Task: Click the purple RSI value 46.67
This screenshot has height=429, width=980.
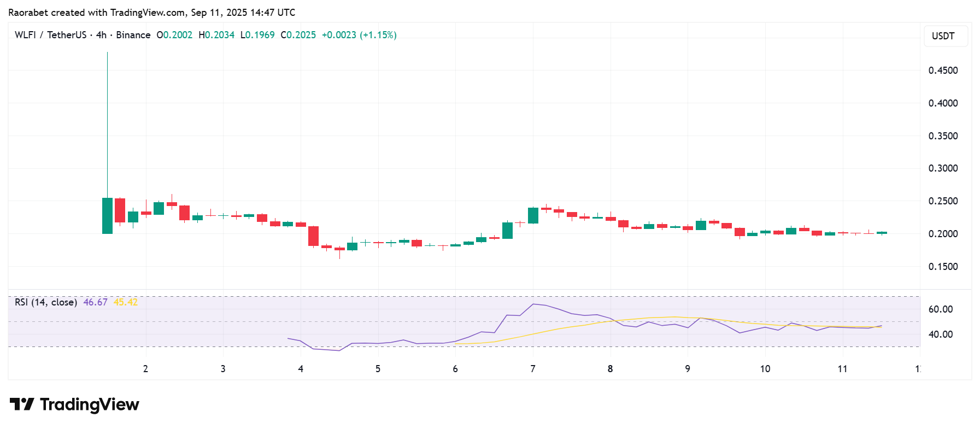Action: (95, 302)
